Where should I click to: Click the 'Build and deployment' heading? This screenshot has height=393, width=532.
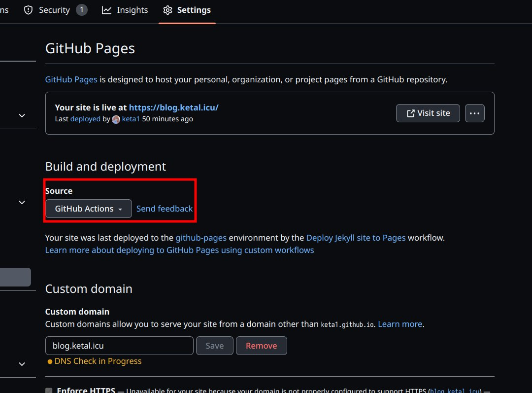pos(105,167)
